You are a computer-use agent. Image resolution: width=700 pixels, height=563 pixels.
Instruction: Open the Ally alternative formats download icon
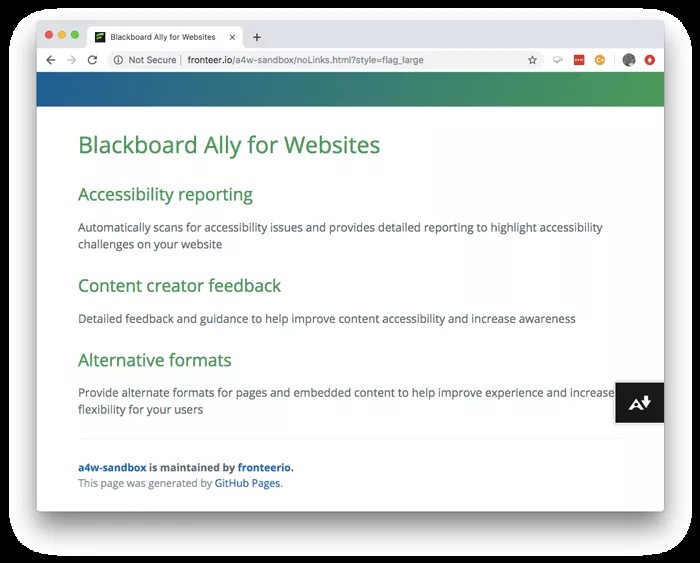tap(640, 403)
